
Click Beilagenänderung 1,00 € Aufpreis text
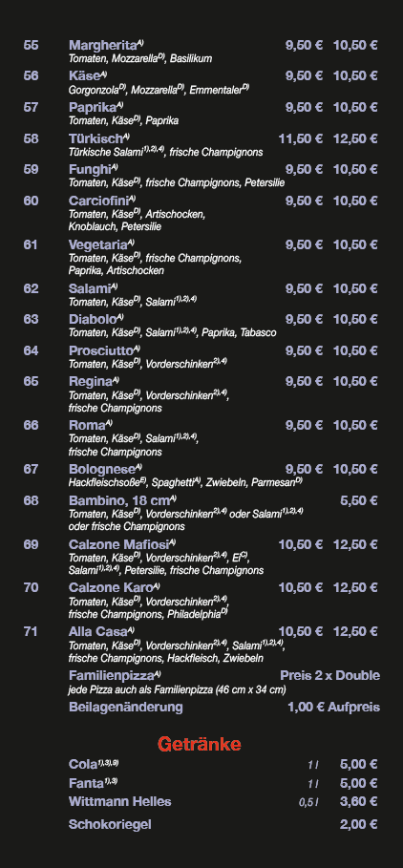(x=334, y=707)
